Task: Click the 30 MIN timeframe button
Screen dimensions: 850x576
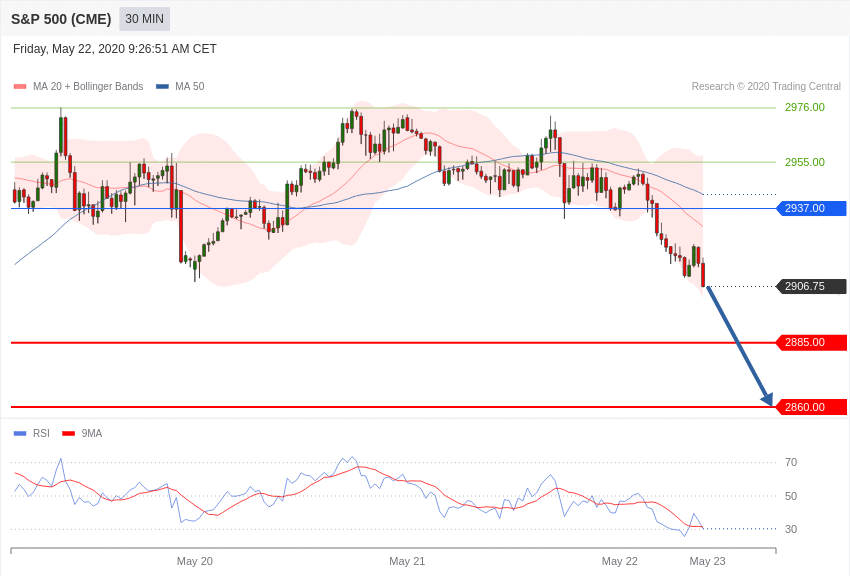Action: tap(144, 19)
